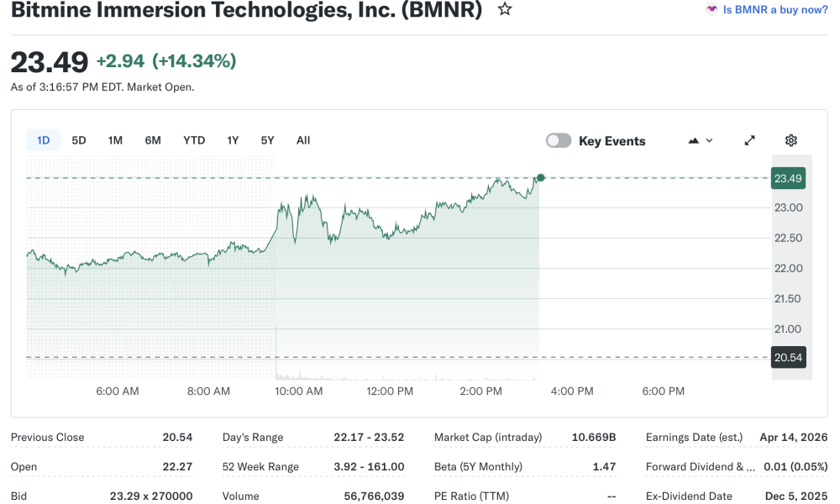Select the 1Y range tab

[x=233, y=140]
